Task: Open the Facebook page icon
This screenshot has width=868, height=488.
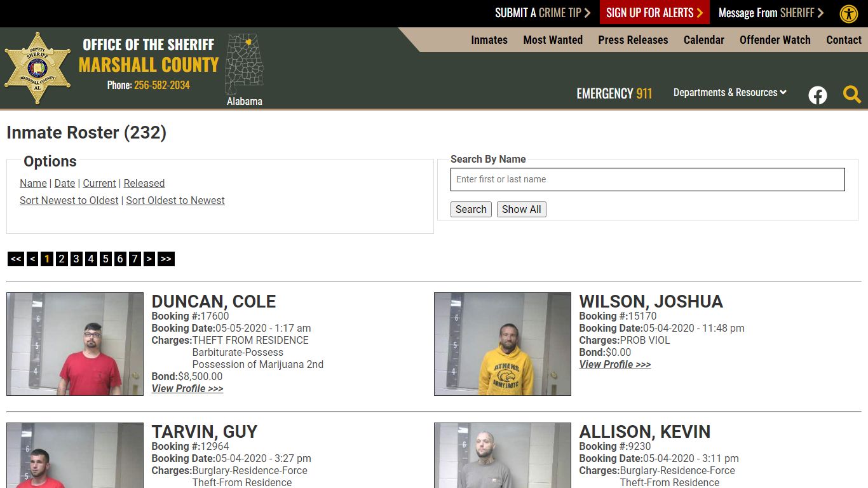Action: [818, 95]
